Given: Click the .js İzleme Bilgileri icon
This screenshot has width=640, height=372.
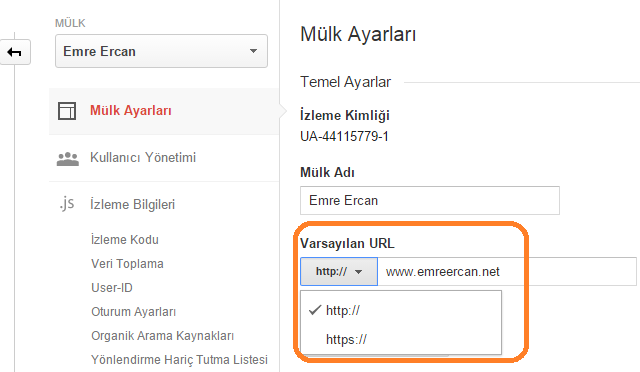Looking at the screenshot, I should coord(67,203).
